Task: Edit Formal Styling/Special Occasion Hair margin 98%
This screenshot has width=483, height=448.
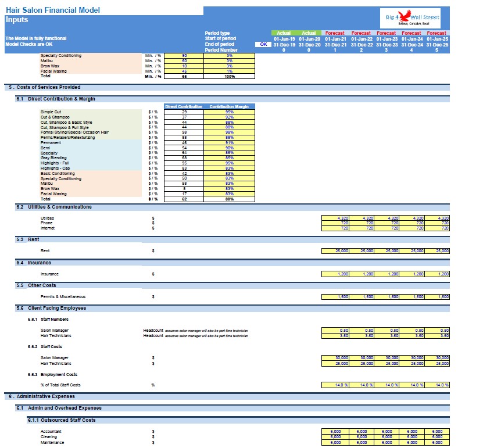Action: point(229,132)
